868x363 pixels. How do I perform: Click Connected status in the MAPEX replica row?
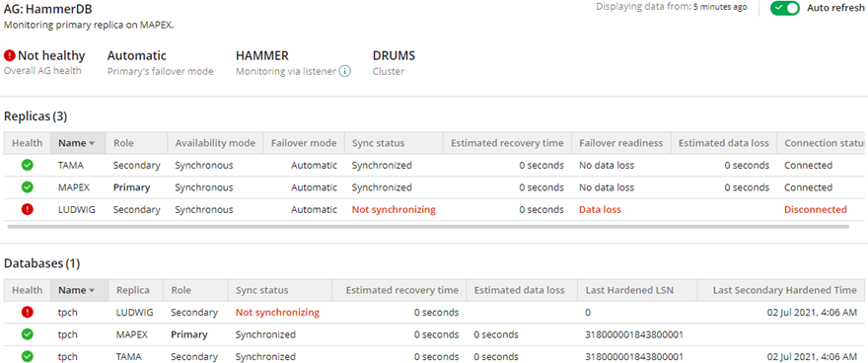click(x=808, y=187)
